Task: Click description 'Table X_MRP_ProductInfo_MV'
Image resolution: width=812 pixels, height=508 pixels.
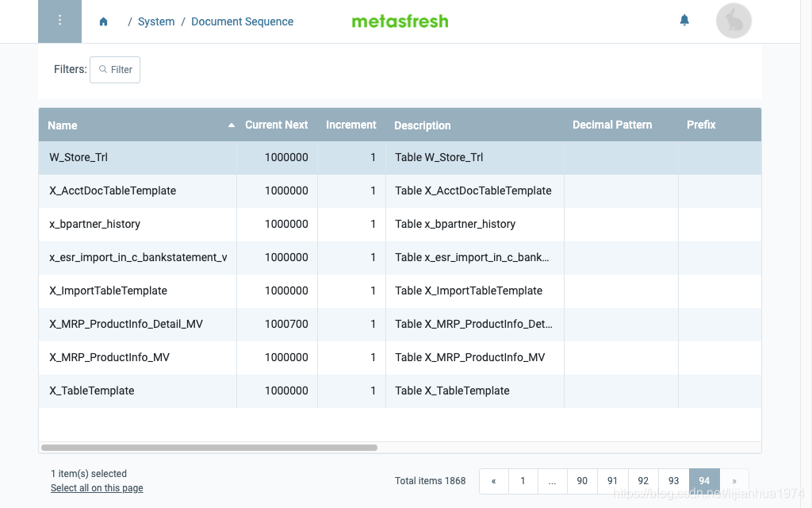Action: [x=469, y=358]
